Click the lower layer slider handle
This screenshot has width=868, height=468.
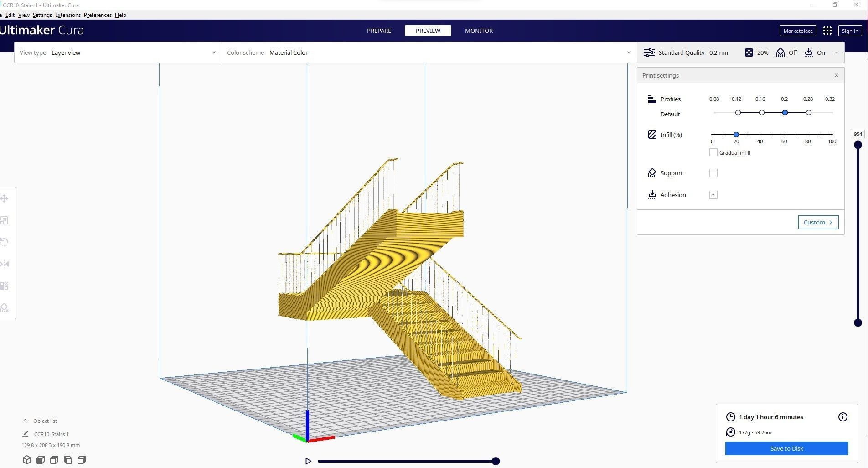click(x=858, y=323)
